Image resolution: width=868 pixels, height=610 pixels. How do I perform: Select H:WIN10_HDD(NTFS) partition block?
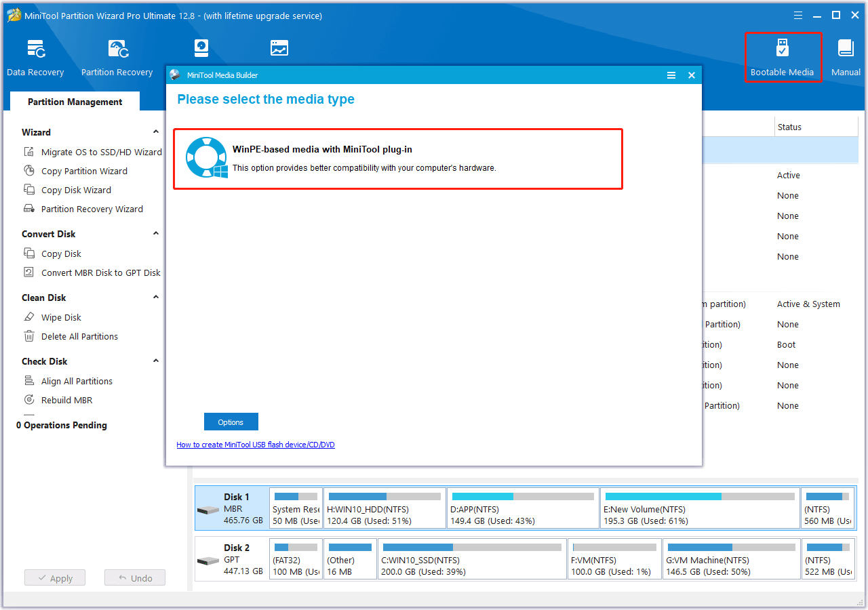pos(384,508)
